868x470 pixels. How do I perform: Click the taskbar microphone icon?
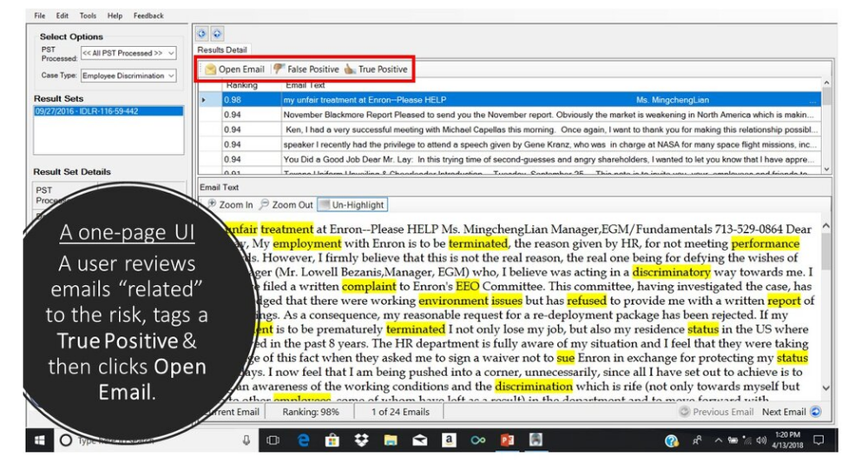[x=247, y=440]
